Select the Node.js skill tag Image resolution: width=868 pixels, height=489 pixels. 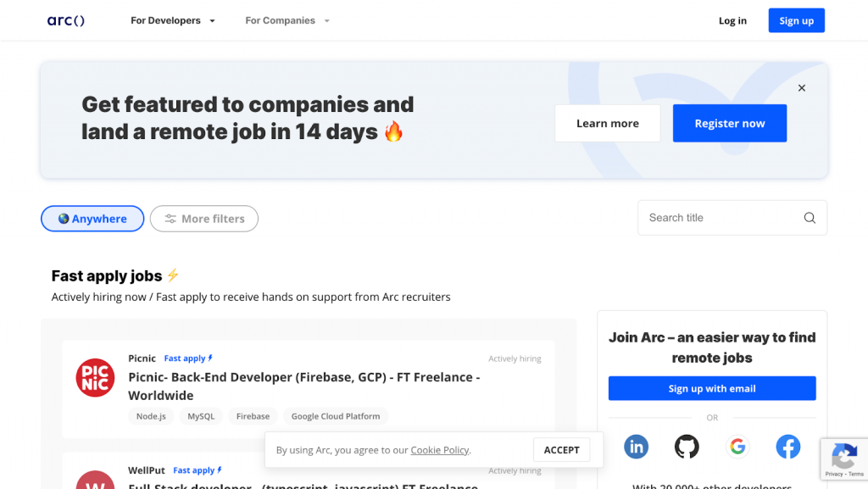[151, 416]
